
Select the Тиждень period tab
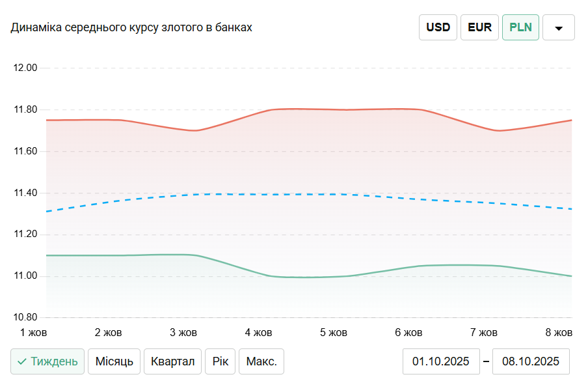coord(47,361)
